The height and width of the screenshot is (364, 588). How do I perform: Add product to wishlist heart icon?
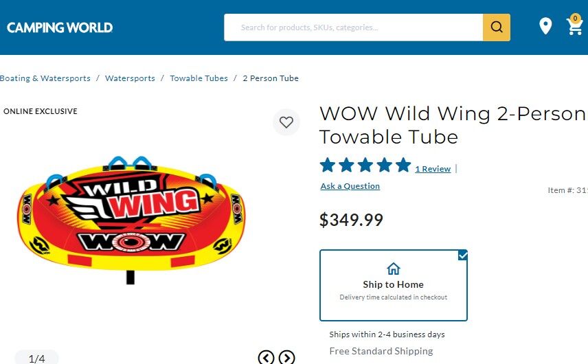(286, 122)
